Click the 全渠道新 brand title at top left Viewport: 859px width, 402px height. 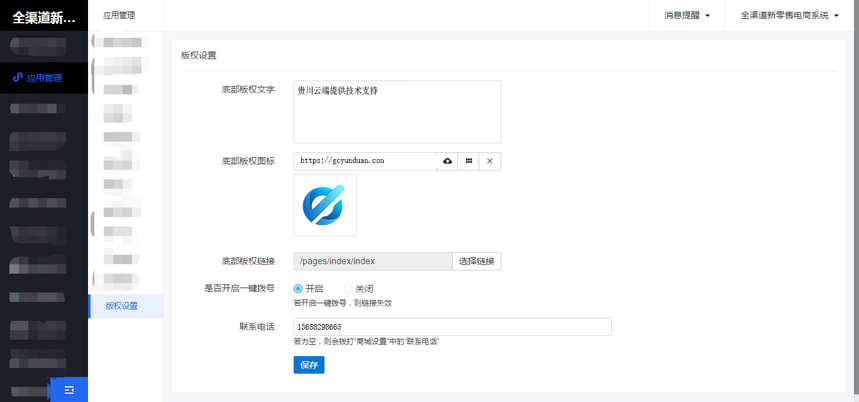(x=44, y=17)
